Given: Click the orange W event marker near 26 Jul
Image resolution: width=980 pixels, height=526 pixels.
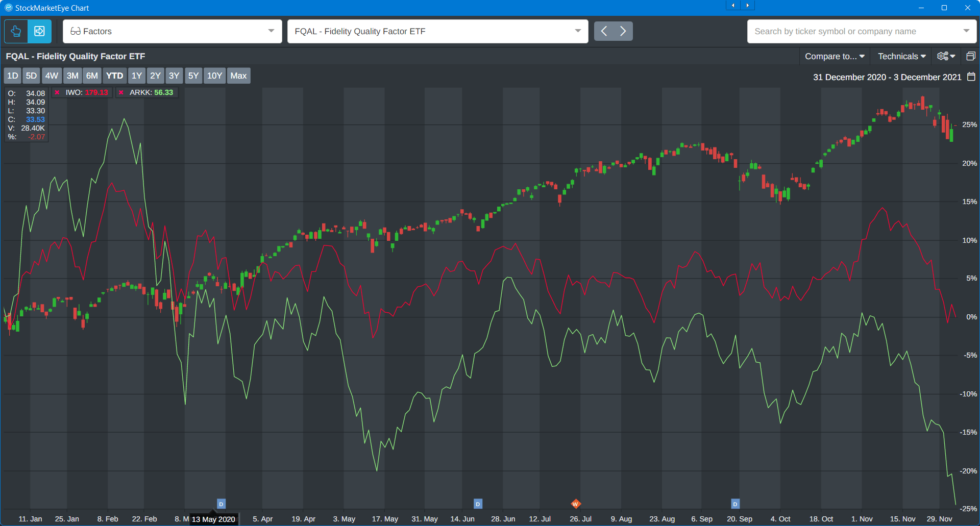Looking at the screenshot, I should 576,504.
